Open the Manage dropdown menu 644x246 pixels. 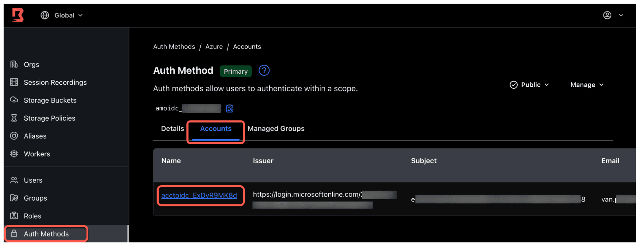[587, 85]
